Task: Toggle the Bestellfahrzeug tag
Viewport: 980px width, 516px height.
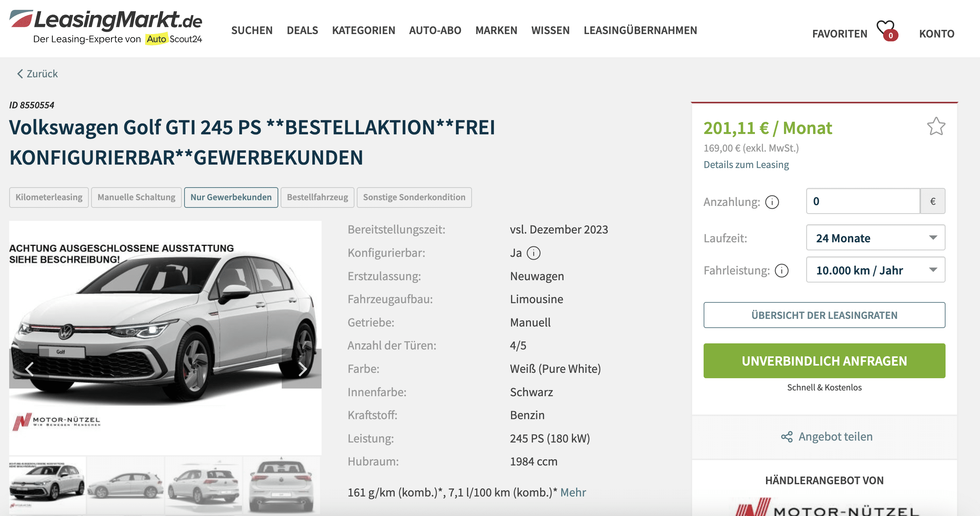Action: point(317,198)
